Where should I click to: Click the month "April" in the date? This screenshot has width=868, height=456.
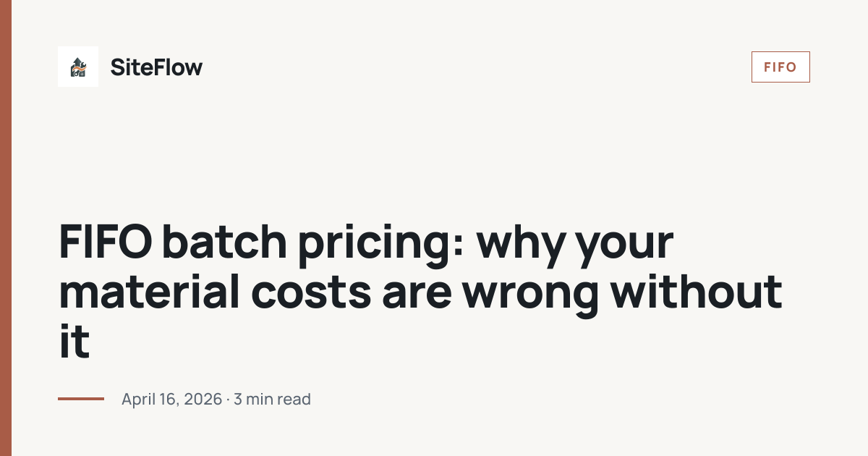[139, 399]
